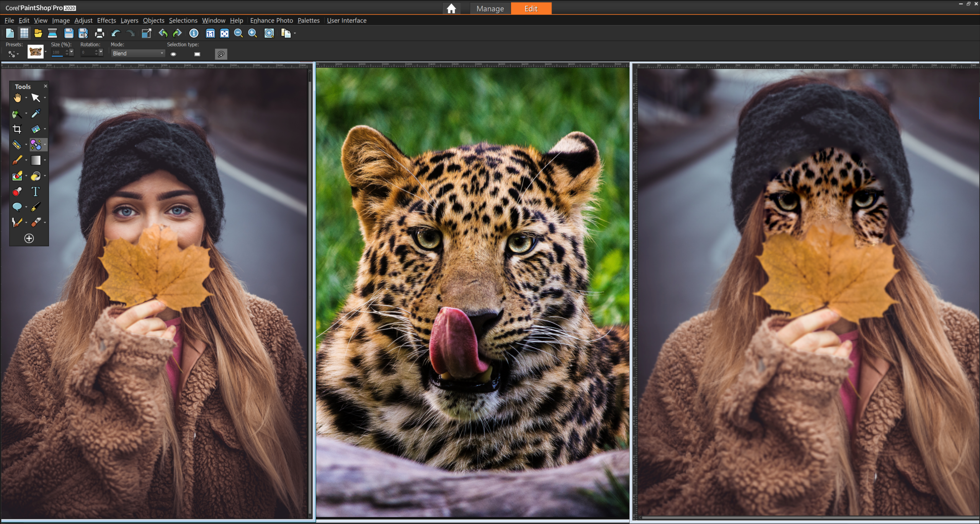Image resolution: width=980 pixels, height=524 pixels.
Task: Click Undo on the toolbar
Action: pos(162,33)
